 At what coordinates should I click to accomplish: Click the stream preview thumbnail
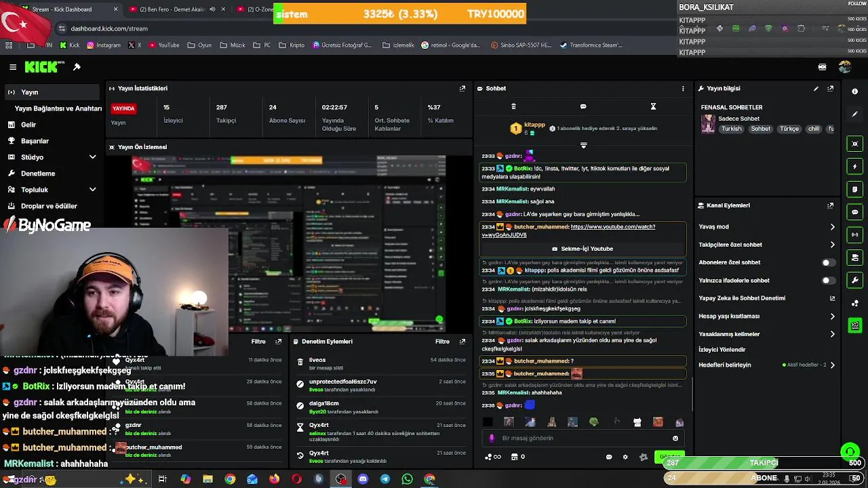(288, 244)
